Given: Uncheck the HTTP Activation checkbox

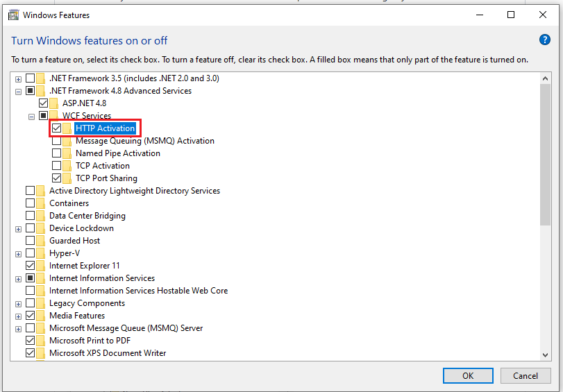Looking at the screenshot, I should tap(56, 128).
